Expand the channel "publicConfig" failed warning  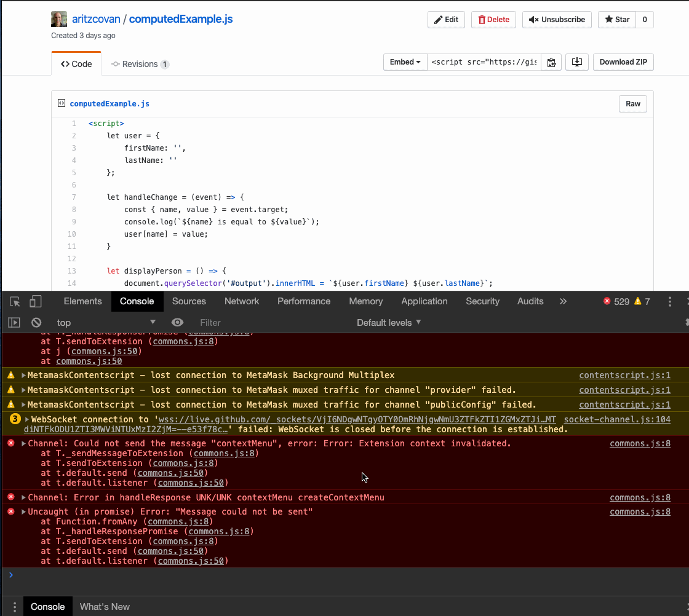pyautogui.click(x=23, y=405)
